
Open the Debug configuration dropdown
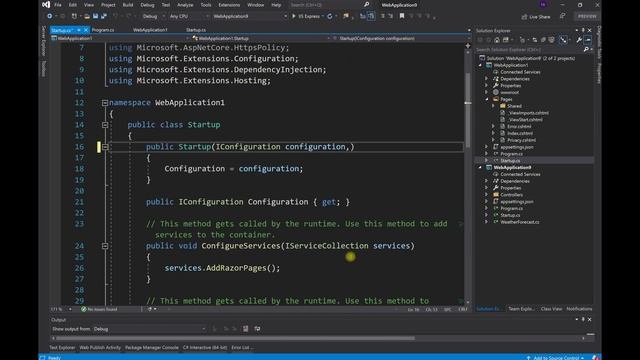point(153,16)
